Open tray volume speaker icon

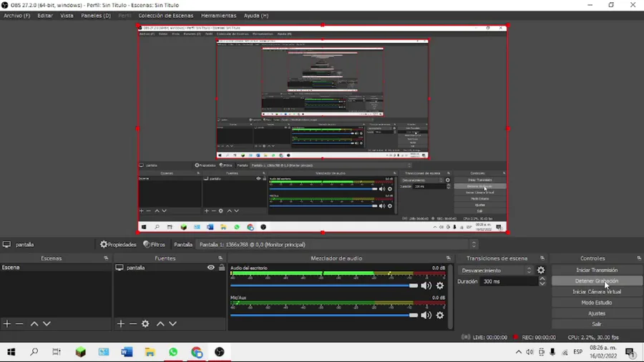coord(530,352)
